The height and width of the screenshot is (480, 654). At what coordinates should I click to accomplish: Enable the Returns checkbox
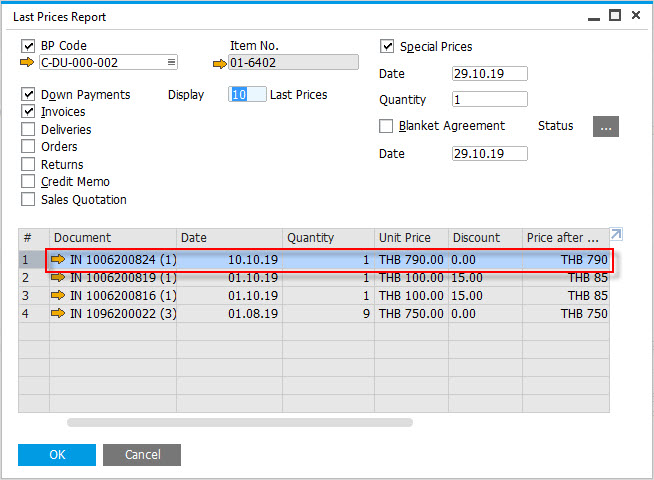coord(28,164)
